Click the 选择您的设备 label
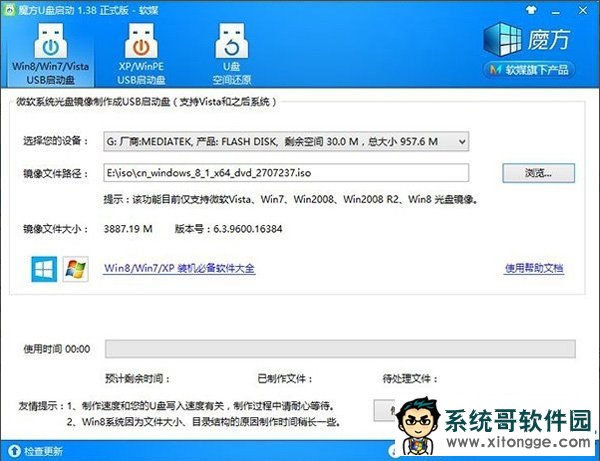The height and width of the screenshot is (461, 600). pyautogui.click(x=56, y=141)
